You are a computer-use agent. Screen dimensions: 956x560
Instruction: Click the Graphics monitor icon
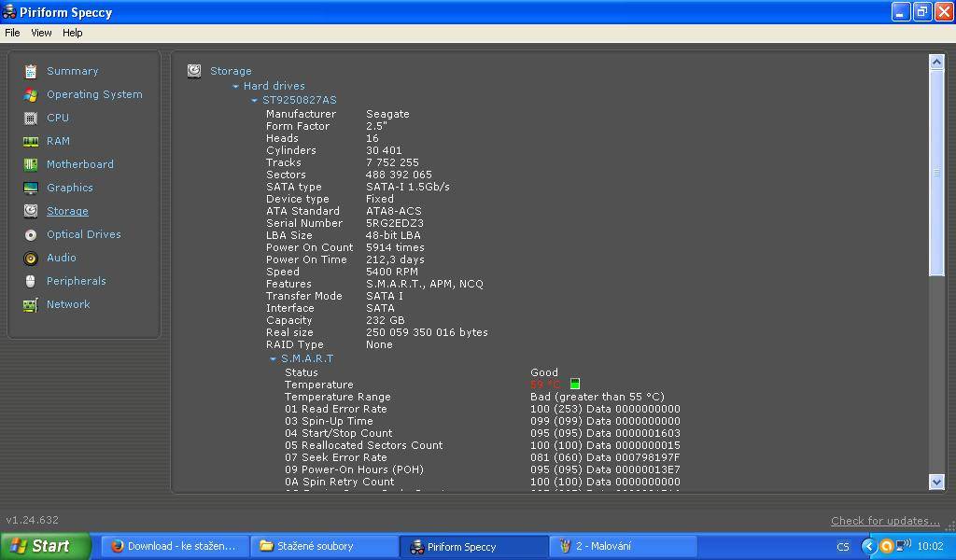click(31, 189)
